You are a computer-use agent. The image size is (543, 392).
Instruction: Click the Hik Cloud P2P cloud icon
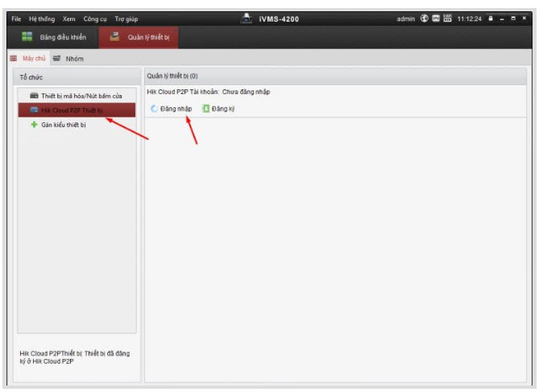34,110
